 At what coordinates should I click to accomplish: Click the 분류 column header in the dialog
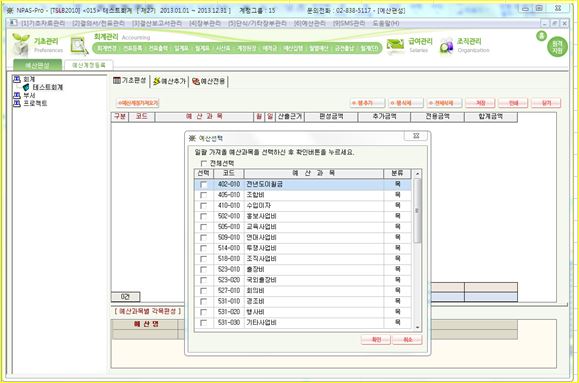[397, 173]
